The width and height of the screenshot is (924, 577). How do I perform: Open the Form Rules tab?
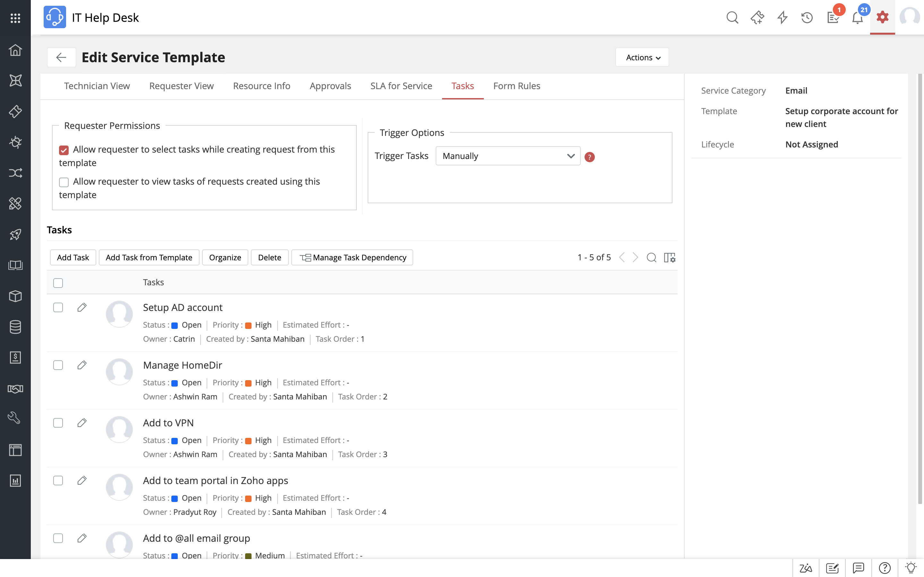516,86
